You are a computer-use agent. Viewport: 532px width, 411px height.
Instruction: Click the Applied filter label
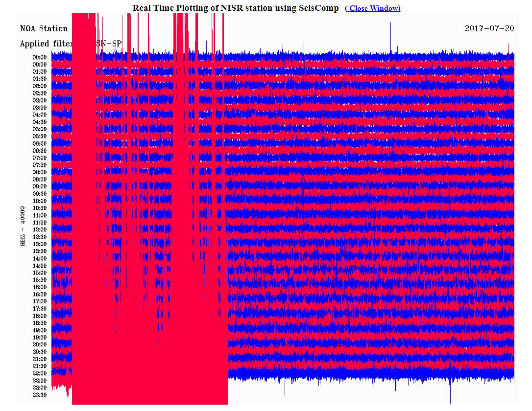coord(46,44)
